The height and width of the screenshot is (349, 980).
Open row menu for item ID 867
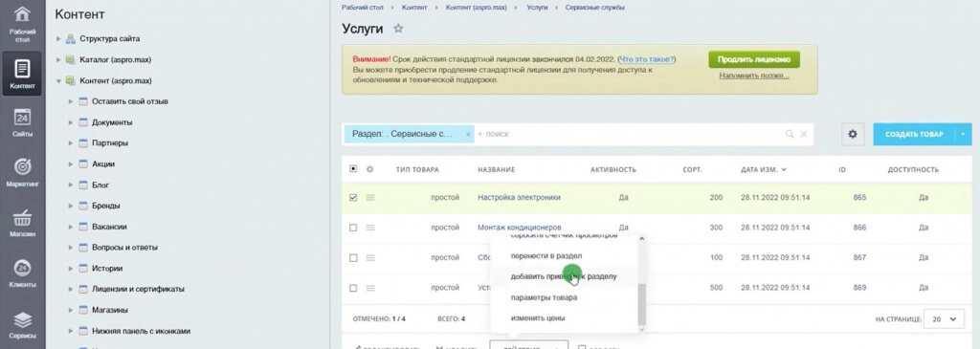(370, 258)
